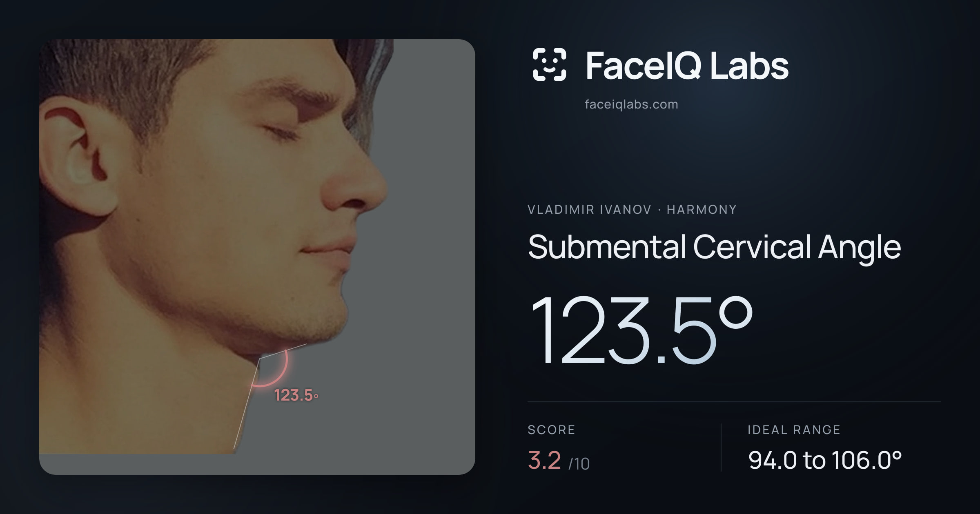Image resolution: width=980 pixels, height=514 pixels.
Task: Click the pink 123.5° angle label on photo
Action: point(296,395)
